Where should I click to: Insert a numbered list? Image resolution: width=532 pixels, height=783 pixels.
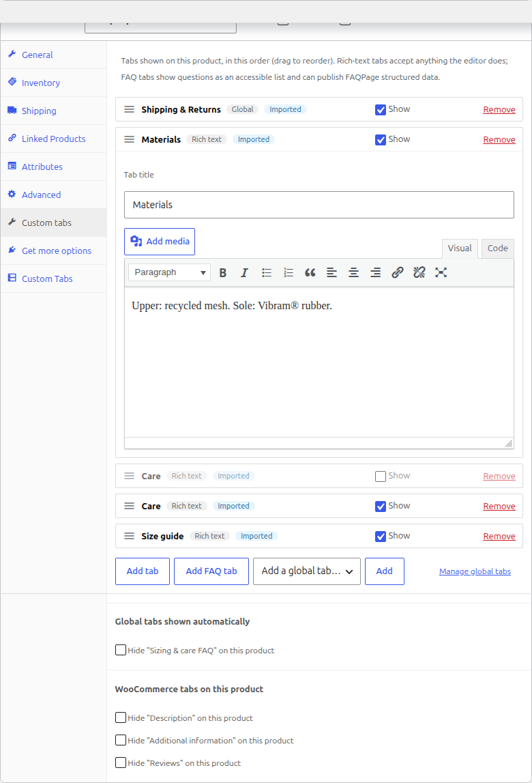(289, 272)
